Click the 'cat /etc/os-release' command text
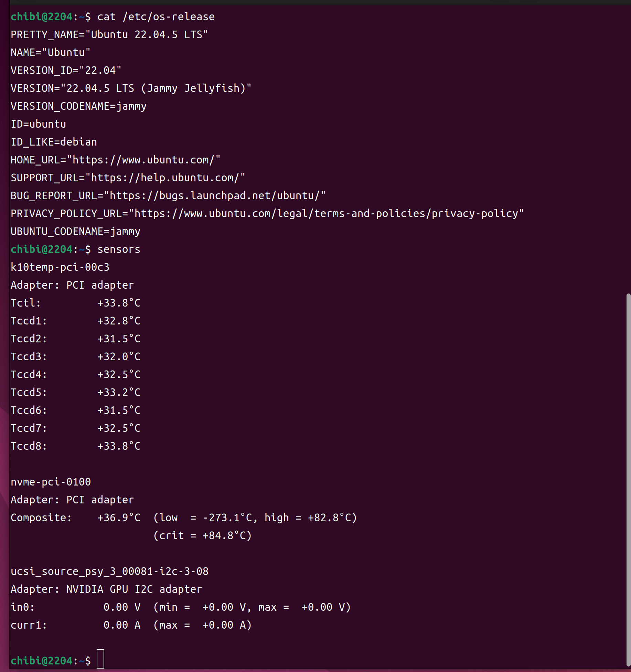631x672 pixels. pyautogui.click(x=156, y=17)
